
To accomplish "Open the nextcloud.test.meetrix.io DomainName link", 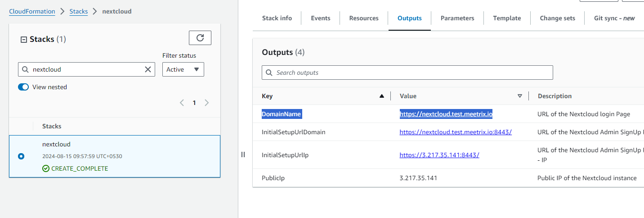I will (446, 114).
